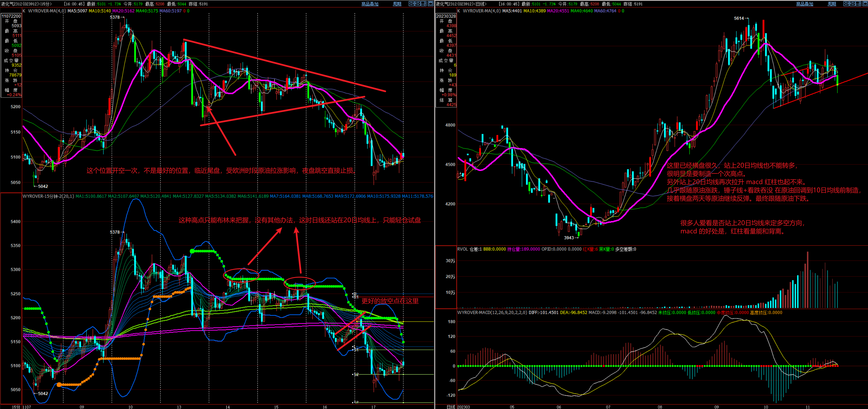Click split-panel layout icon in daily chart header
The width and height of the screenshot is (868, 409).
[858, 4]
